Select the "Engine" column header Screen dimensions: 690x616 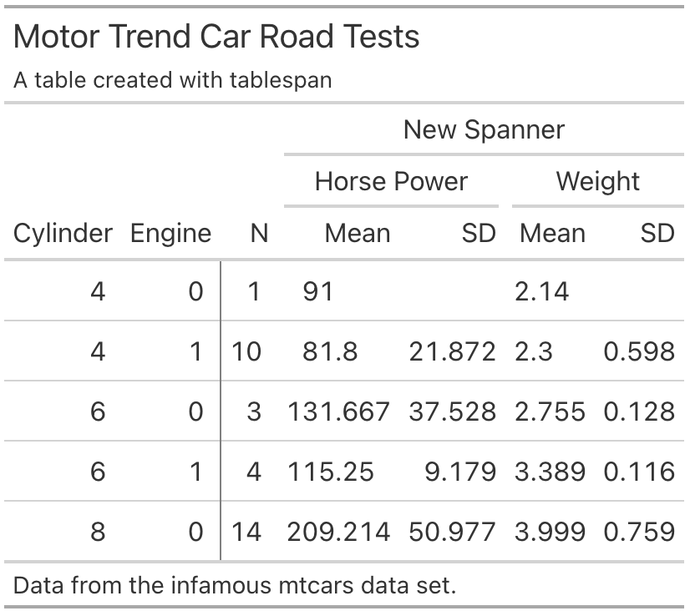pos(170,233)
